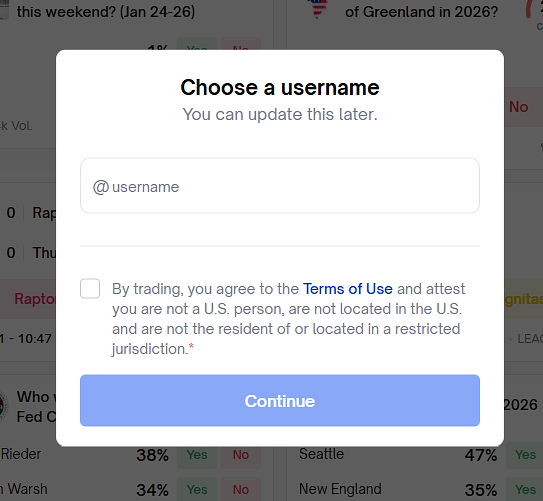Click the Continue button
The height and width of the screenshot is (501, 543).
point(280,401)
